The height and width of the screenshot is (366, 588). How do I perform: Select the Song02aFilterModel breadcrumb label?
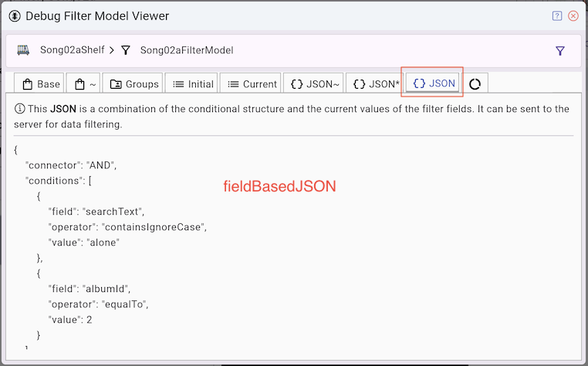186,50
